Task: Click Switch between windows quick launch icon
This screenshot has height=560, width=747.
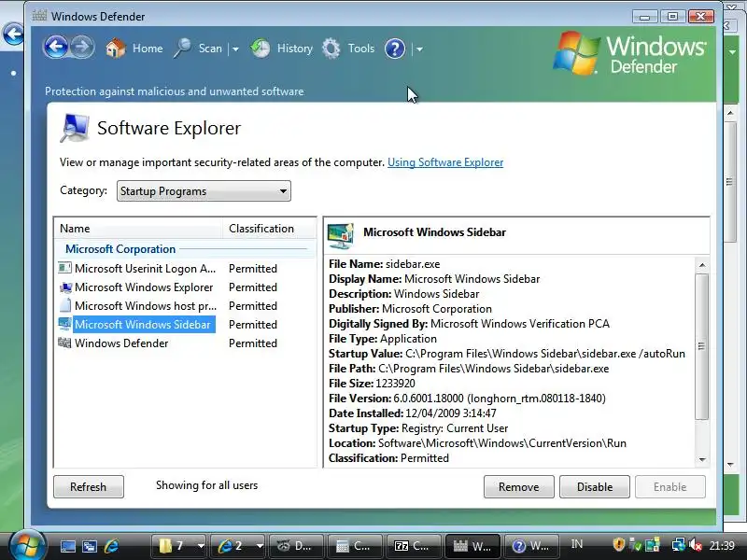Action: [89, 546]
